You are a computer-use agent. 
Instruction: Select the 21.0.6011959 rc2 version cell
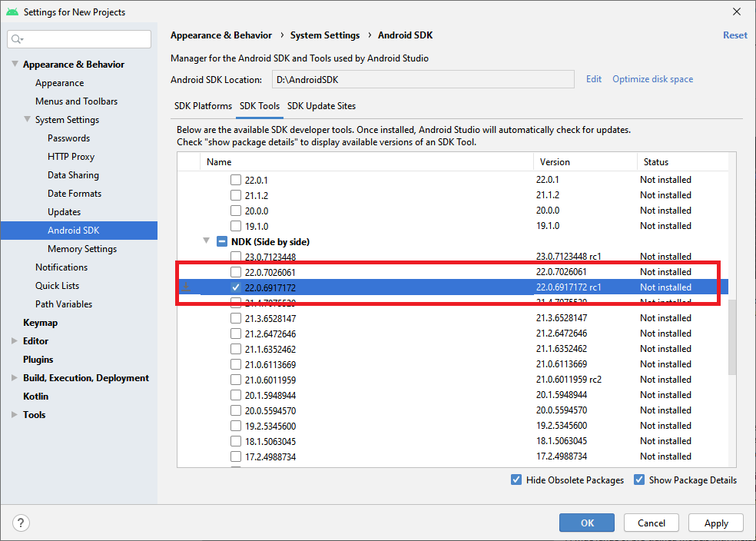(569, 380)
